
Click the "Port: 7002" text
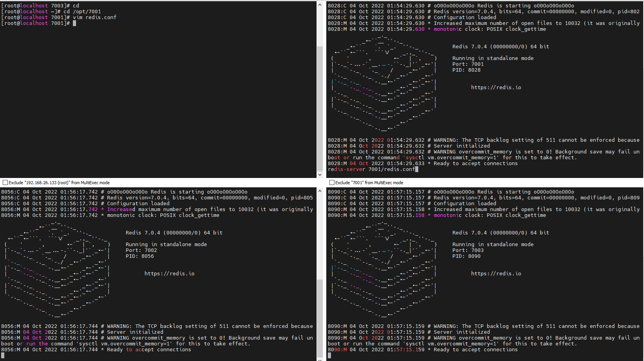pyautogui.click(x=141, y=250)
